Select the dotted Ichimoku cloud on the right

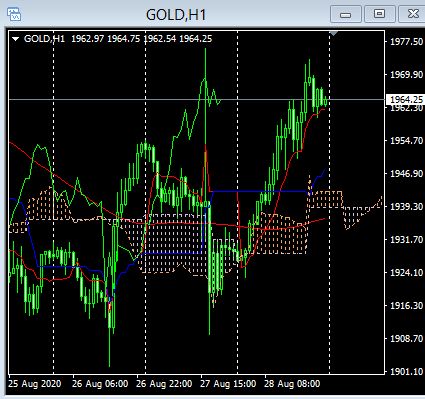coord(362,210)
